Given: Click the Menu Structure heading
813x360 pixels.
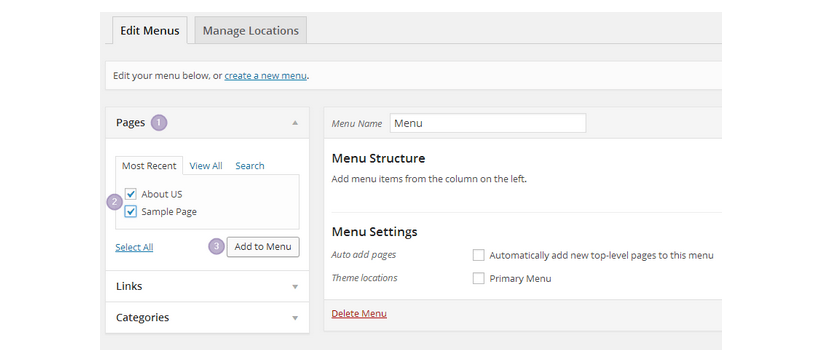Looking at the screenshot, I should (378, 158).
